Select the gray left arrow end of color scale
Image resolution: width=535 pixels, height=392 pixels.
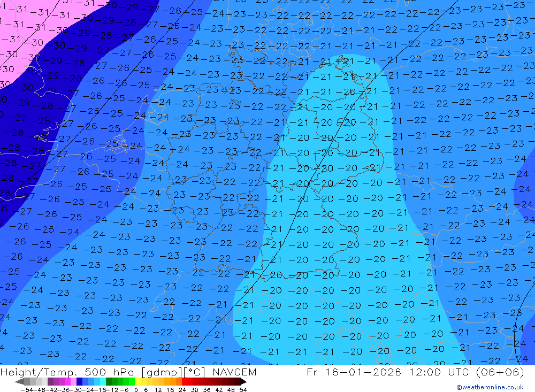pyautogui.click(x=19, y=382)
